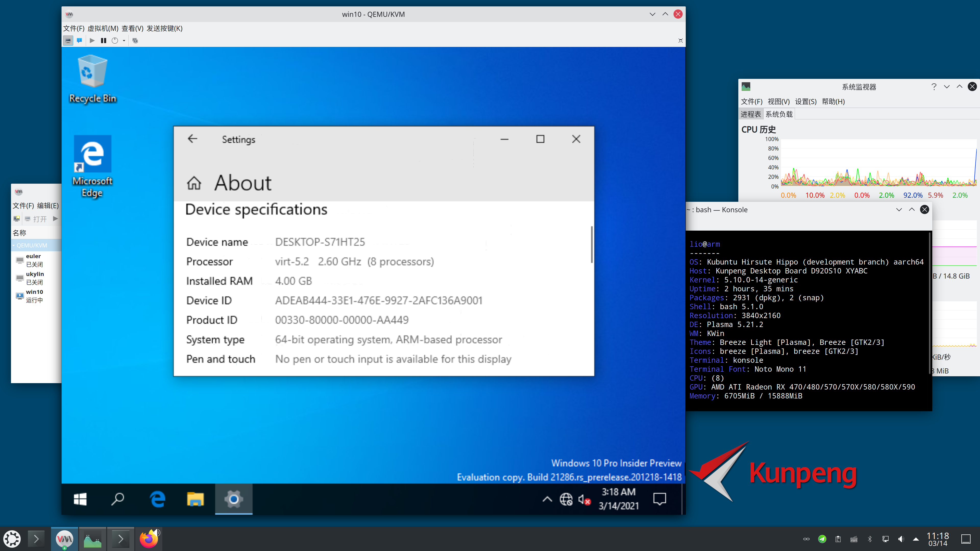Click the Settings home icon
Viewport: 980px width, 551px height.
point(194,183)
